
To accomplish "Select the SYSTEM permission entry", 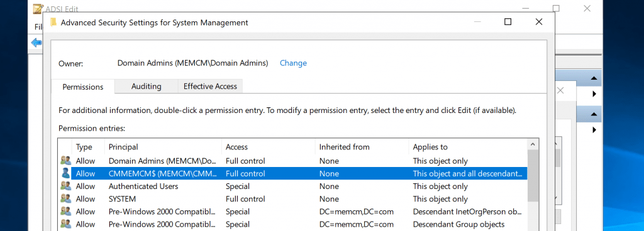I will click(x=292, y=199).
